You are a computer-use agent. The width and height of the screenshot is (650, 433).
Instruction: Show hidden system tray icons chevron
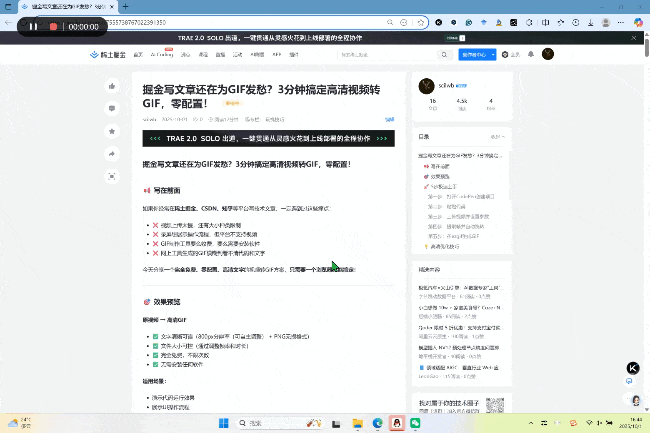(531, 423)
